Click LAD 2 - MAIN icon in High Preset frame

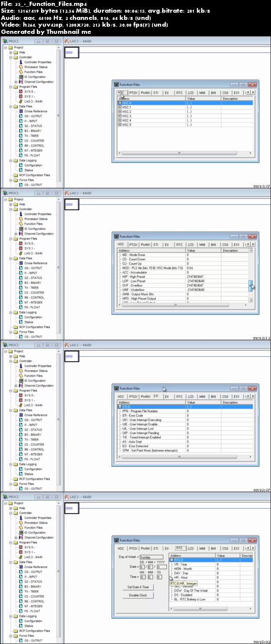tap(21, 253)
